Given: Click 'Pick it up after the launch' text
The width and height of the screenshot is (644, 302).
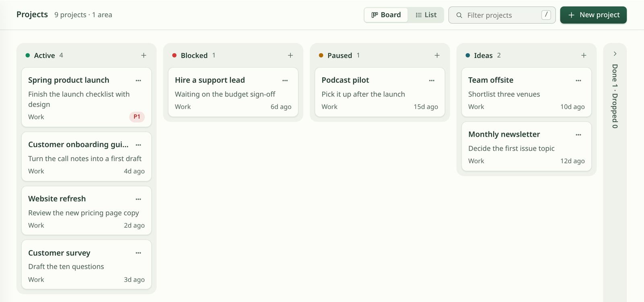Looking at the screenshot, I should coord(363,94).
